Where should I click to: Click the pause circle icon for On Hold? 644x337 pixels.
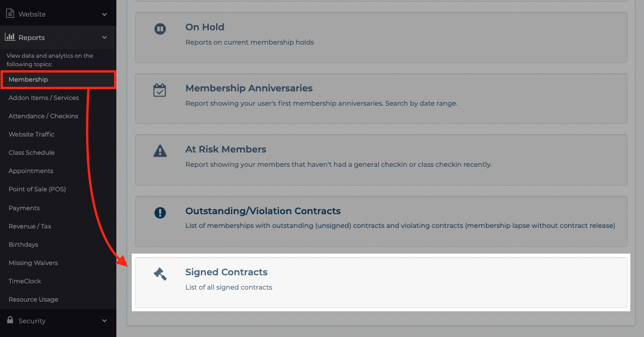pos(160,29)
